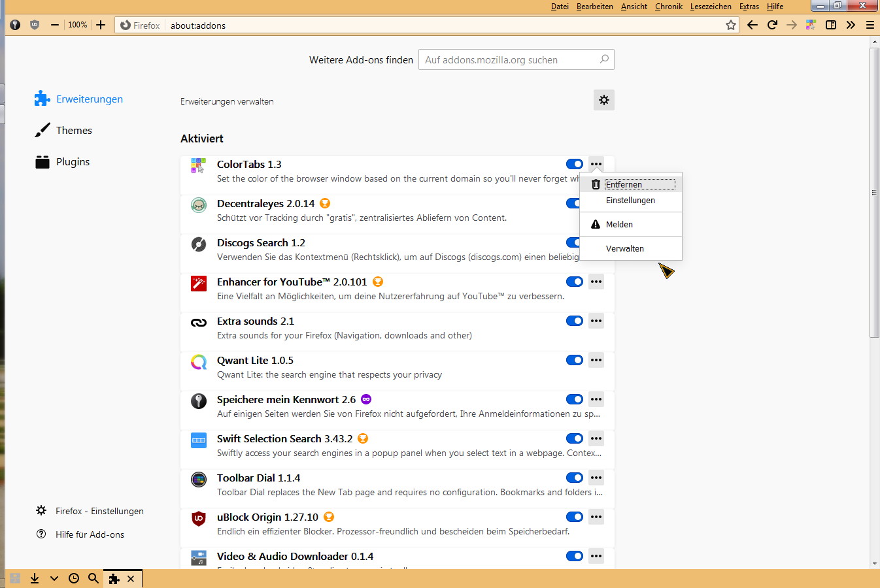This screenshot has height=588, width=880.
Task: Open the uBlock Origin more-options menu
Action: (596, 517)
